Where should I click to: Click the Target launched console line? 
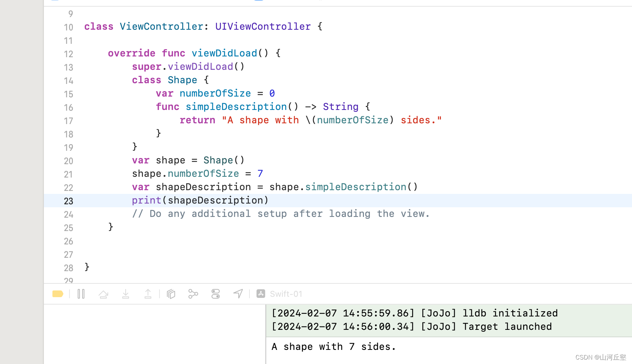click(412, 326)
